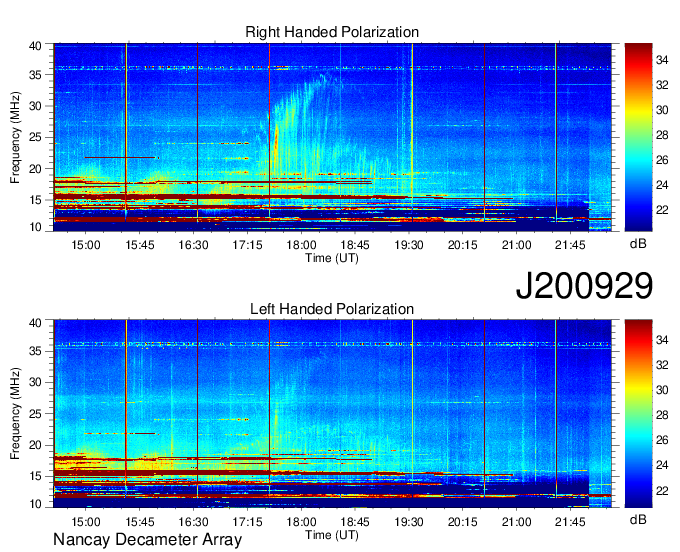
Task: Click "Frequency (MHz)" axis label of Left Handed plot
Action: [16, 414]
